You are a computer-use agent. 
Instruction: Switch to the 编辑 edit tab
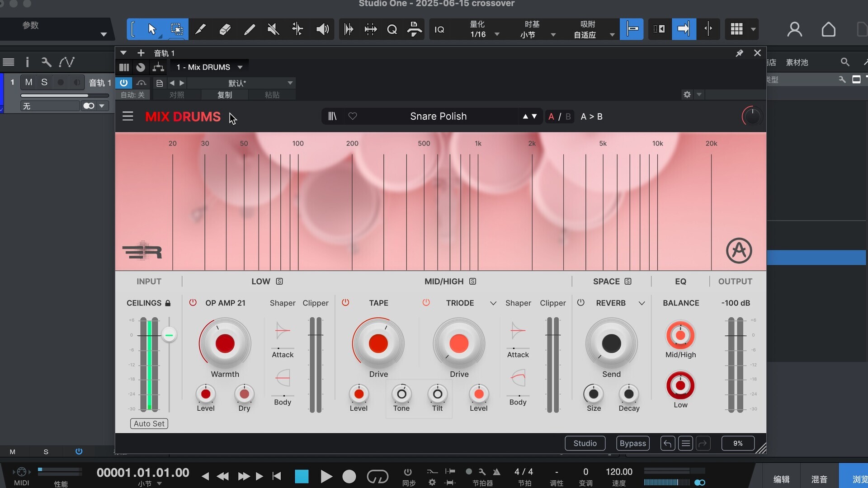pyautogui.click(x=781, y=479)
